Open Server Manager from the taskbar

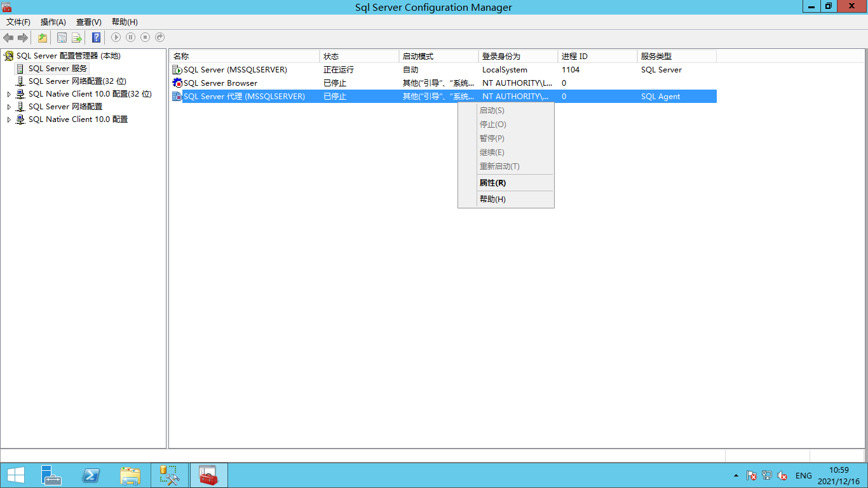(51, 475)
